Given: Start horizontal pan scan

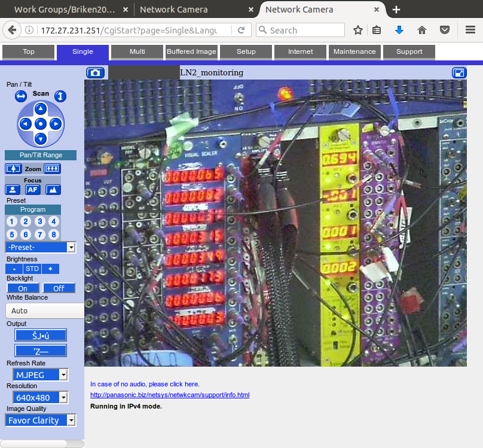Looking at the screenshot, I should coord(21,96).
